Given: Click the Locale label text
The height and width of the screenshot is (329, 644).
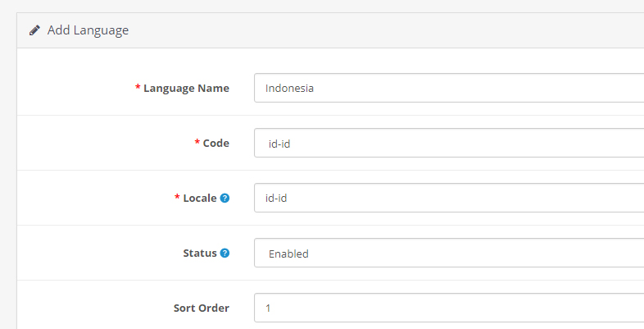Looking at the screenshot, I should tap(200, 198).
